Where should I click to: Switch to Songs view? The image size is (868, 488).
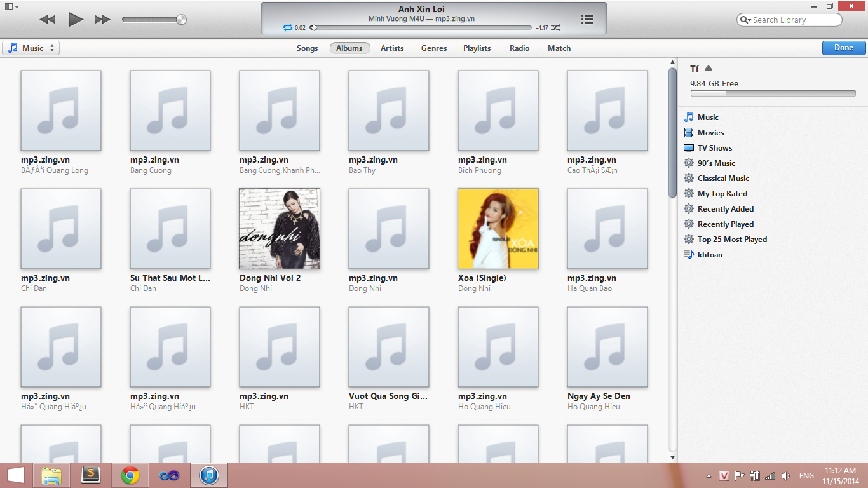tap(307, 48)
